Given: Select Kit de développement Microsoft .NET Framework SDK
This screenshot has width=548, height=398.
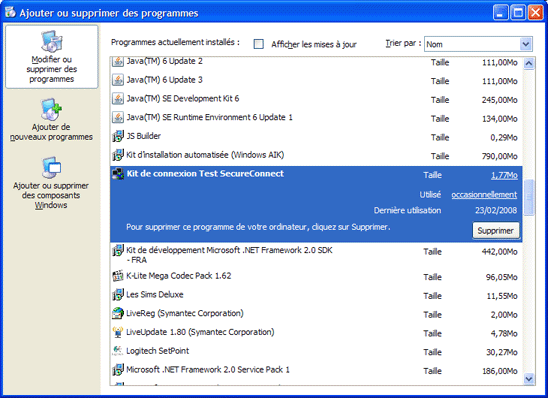Looking at the screenshot, I should pos(229,255).
